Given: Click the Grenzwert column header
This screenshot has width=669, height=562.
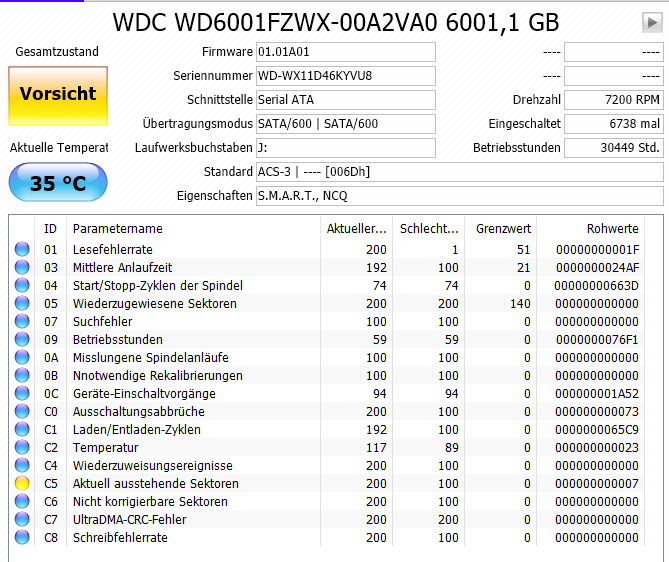Looking at the screenshot, I should point(501,229).
